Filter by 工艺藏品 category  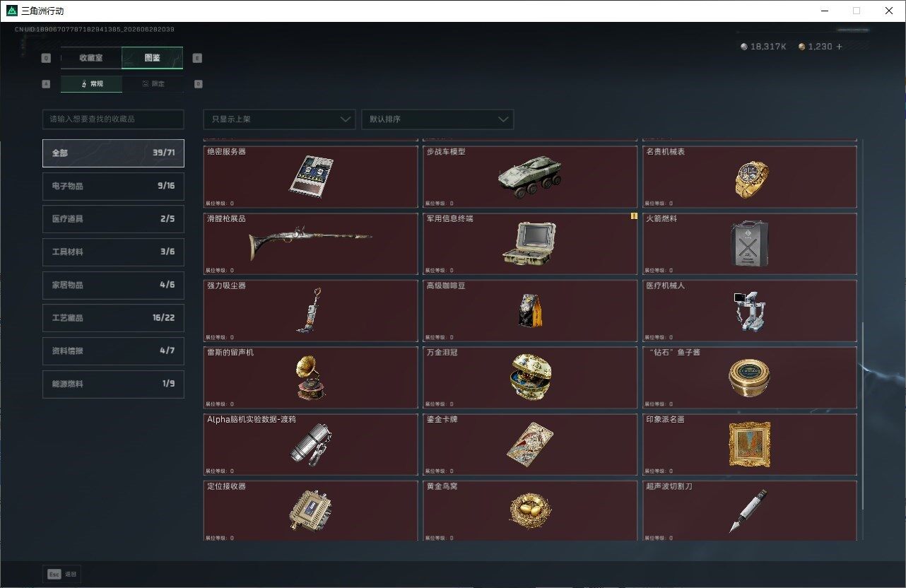113,318
